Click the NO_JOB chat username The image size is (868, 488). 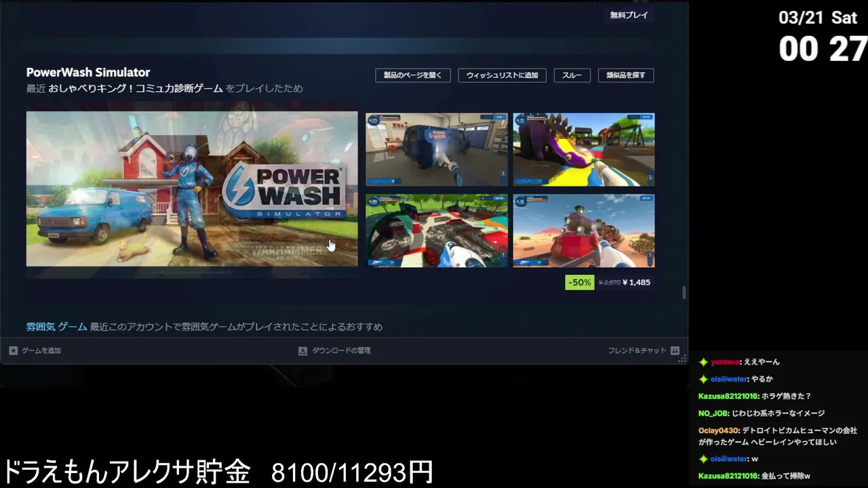tap(713, 413)
